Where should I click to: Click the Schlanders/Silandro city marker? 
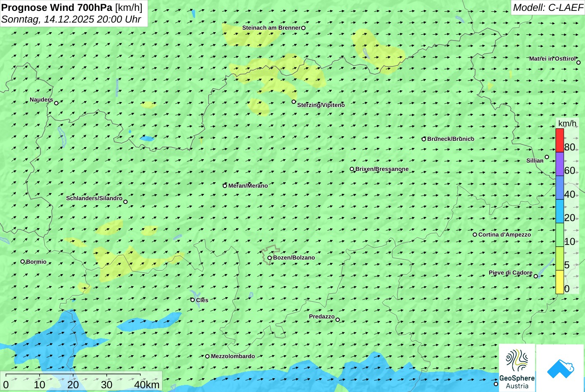pyautogui.click(x=125, y=202)
